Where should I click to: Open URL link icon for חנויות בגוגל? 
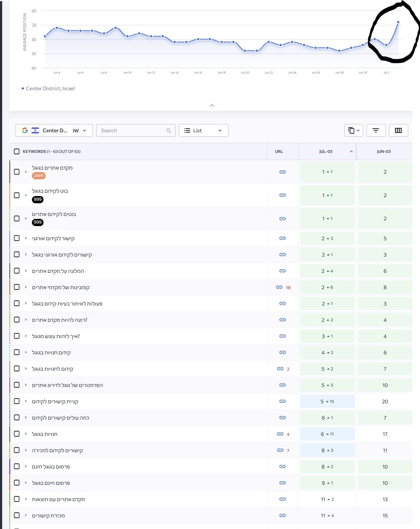[x=280, y=434]
